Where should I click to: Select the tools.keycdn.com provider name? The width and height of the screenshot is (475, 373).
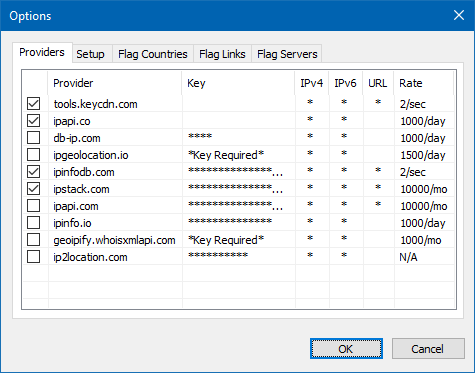[x=95, y=104]
